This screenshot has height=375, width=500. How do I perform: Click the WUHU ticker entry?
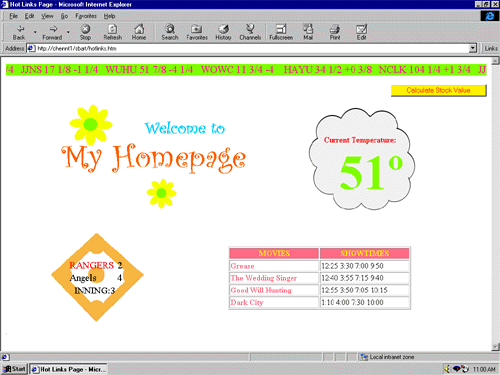pos(149,70)
